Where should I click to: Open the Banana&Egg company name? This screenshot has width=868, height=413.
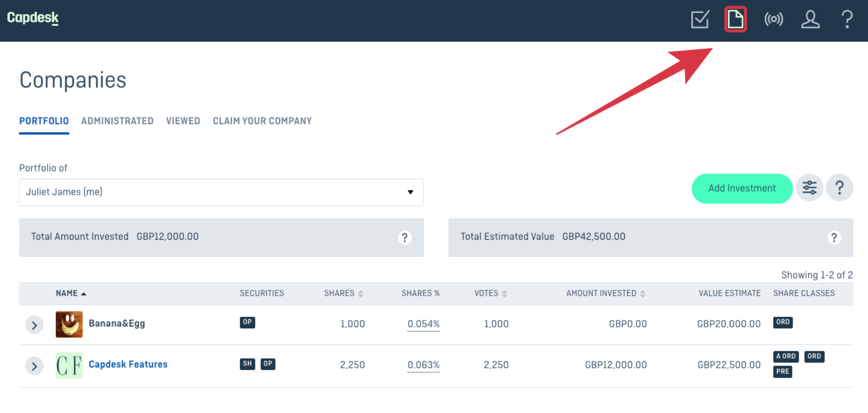click(117, 323)
